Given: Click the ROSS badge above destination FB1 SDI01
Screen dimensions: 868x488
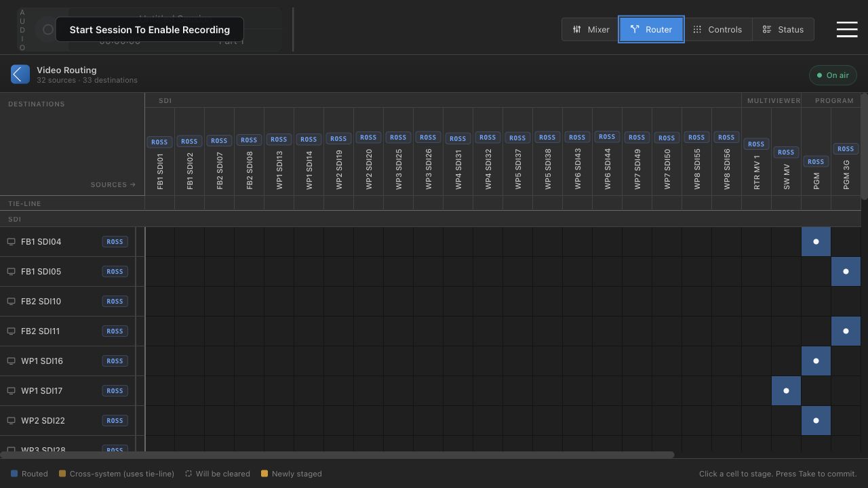Looking at the screenshot, I should pos(159,142).
